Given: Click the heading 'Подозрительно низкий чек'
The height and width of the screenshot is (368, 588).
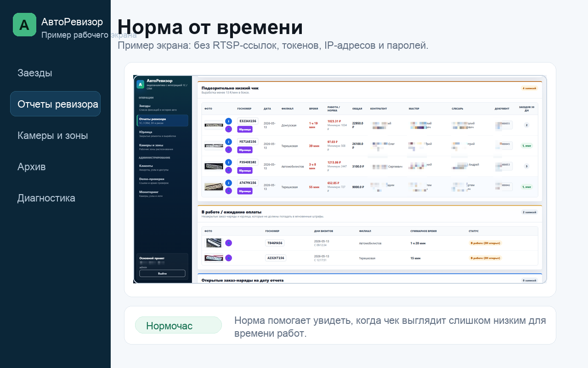Looking at the screenshot, I should click(x=230, y=87).
